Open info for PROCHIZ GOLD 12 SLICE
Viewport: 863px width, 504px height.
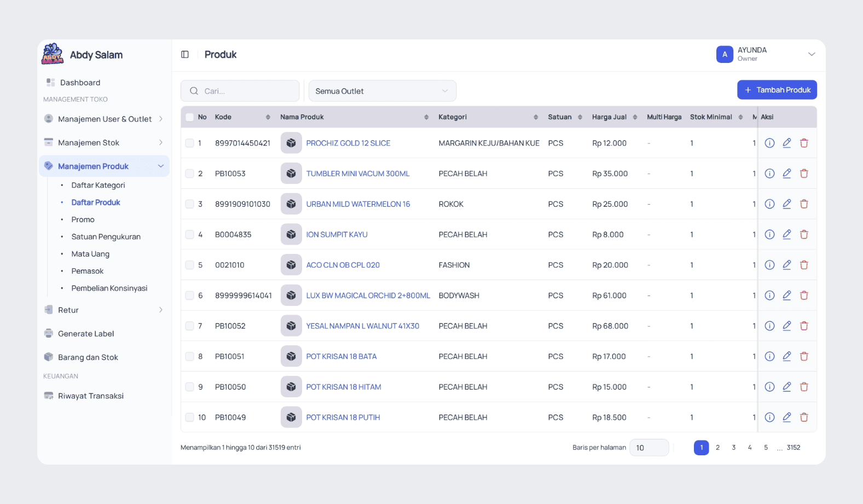tap(769, 143)
